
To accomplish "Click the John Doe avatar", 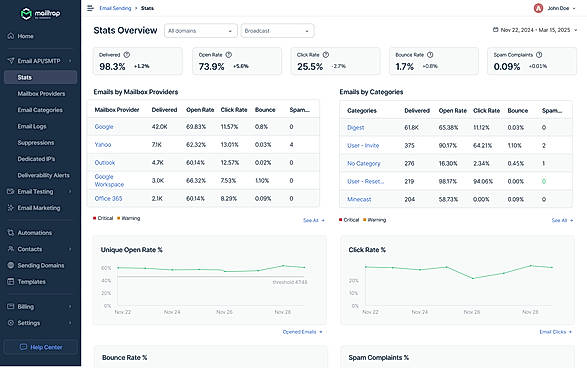I will click(538, 8).
